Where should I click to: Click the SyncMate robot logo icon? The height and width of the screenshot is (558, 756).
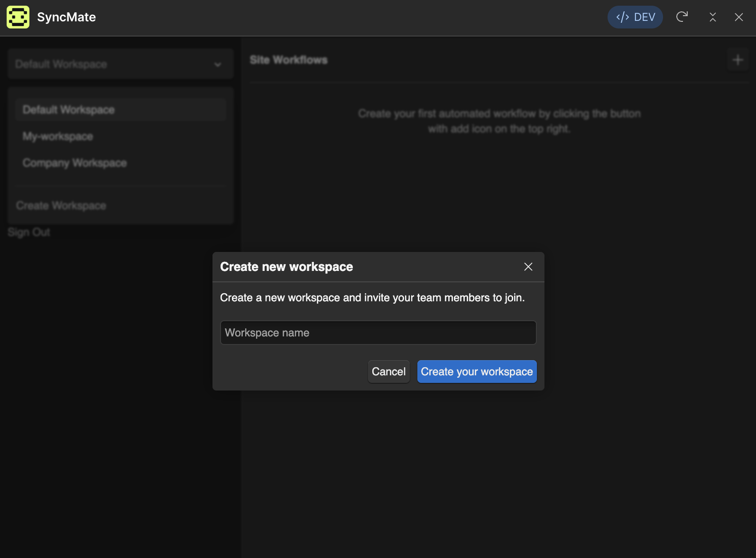pyautogui.click(x=18, y=17)
